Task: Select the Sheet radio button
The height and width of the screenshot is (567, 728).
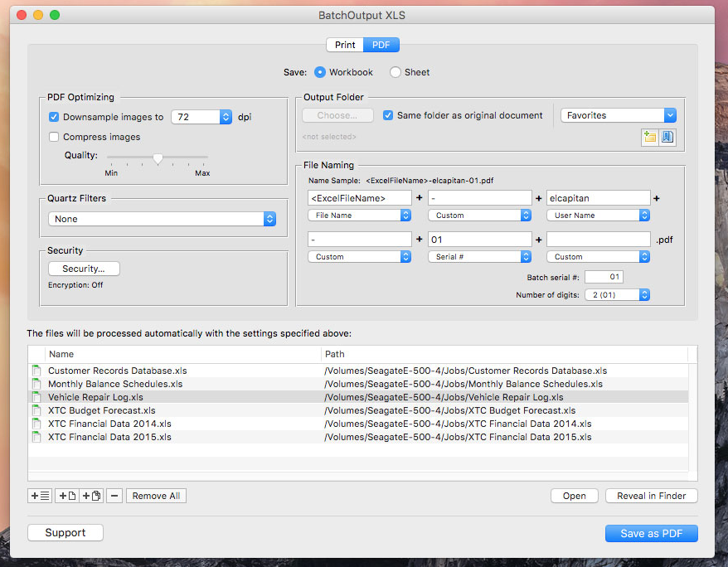Action: pyautogui.click(x=396, y=72)
